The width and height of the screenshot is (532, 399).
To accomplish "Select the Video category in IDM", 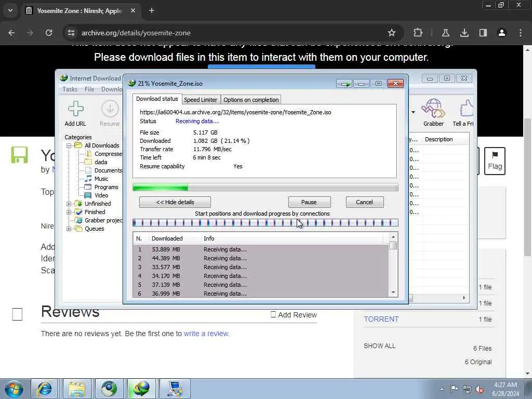I will (101, 195).
